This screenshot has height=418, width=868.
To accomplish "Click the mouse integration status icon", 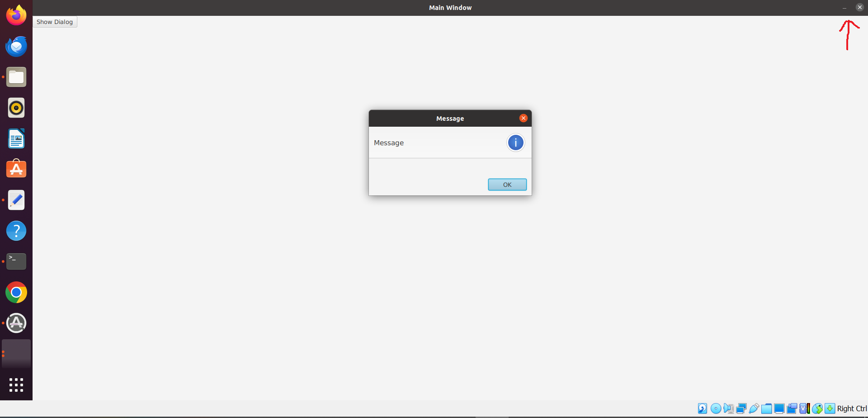I will click(x=817, y=408).
